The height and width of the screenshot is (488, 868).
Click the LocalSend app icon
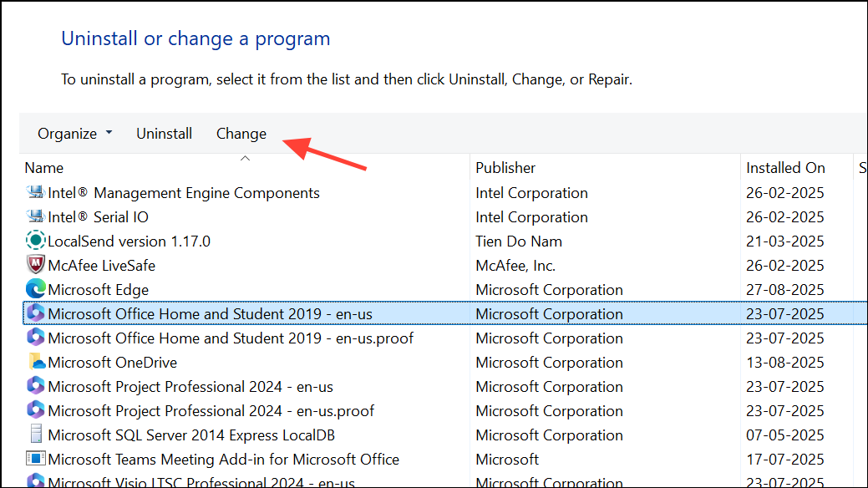pyautogui.click(x=35, y=241)
